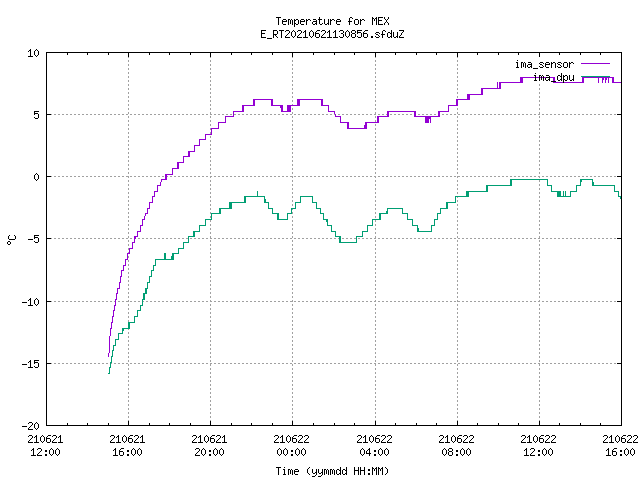640x480 pixels.
Task: Click the °C y-axis unit label
Action: point(11,240)
